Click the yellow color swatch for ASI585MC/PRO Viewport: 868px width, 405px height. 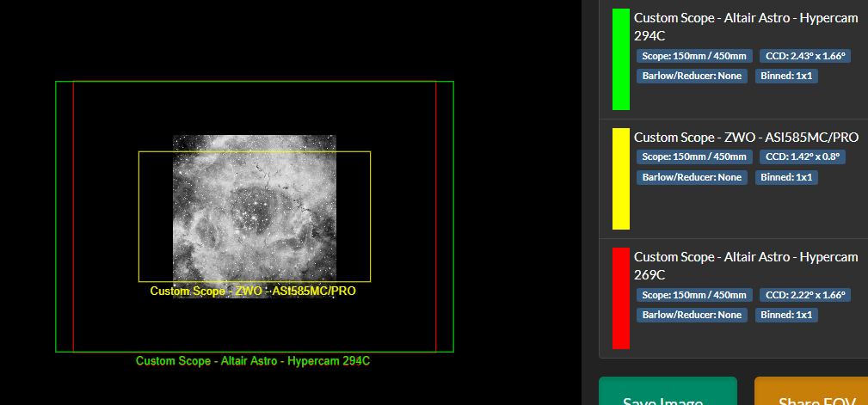(620, 179)
